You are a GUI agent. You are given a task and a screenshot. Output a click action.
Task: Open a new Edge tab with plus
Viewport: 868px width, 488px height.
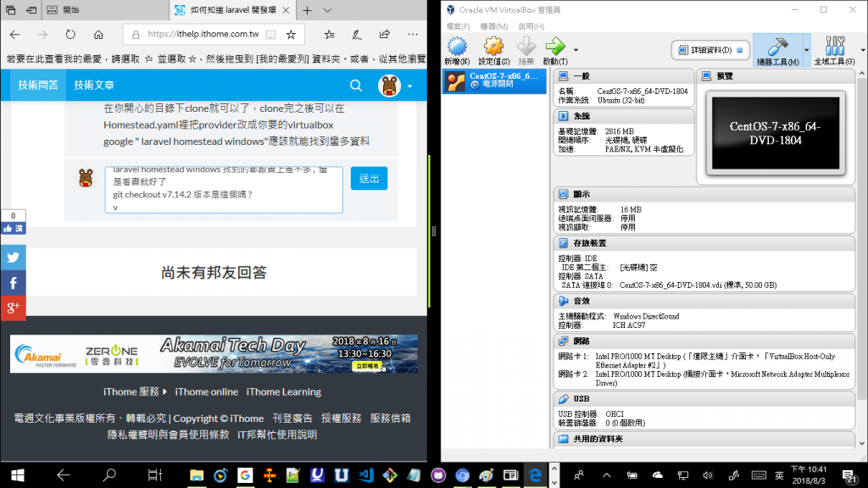pyautogui.click(x=307, y=10)
